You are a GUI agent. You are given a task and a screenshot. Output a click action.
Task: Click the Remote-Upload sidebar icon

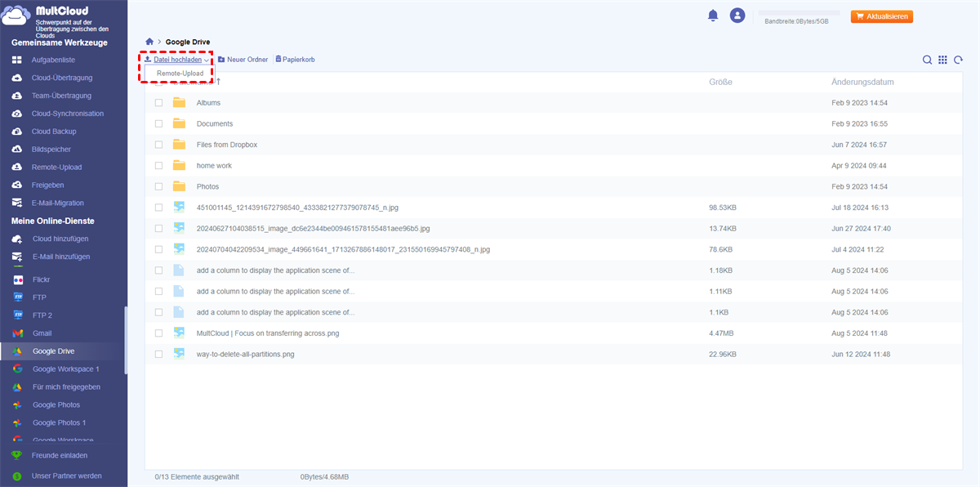click(16, 168)
